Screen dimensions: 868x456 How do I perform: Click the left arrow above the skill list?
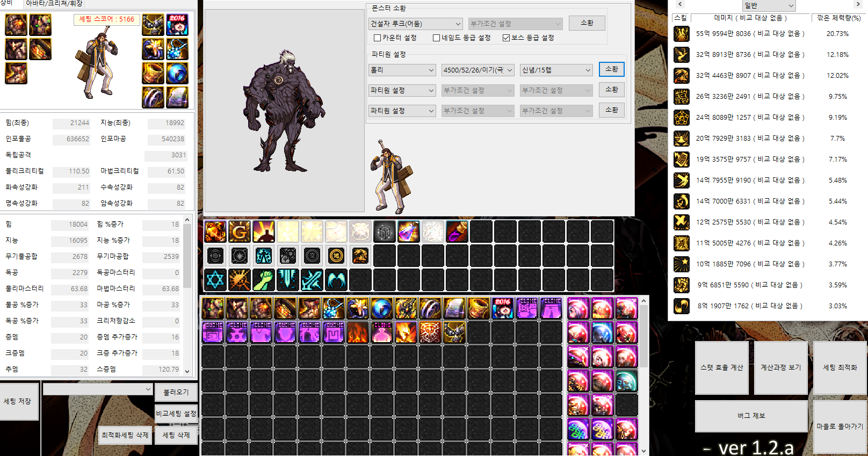tap(680, 4)
